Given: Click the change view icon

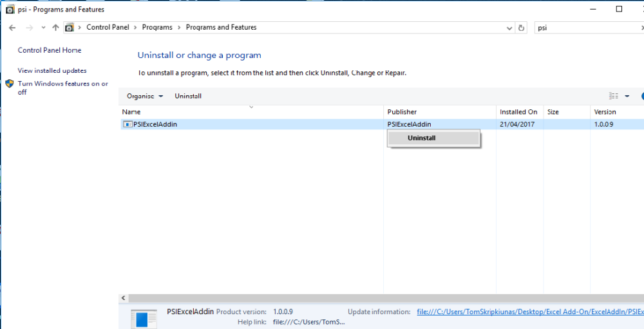Looking at the screenshot, I should click(x=614, y=96).
